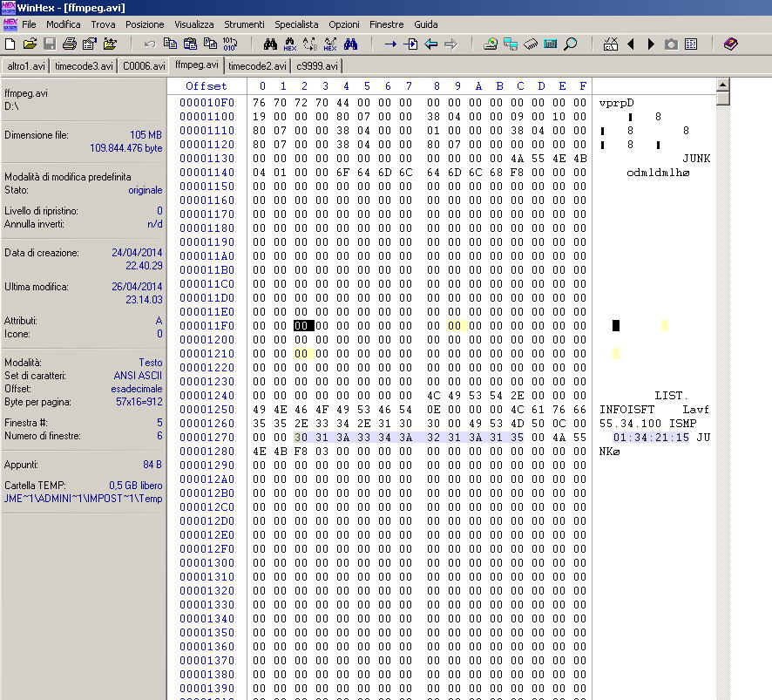Open a file with the folder icon
The width and height of the screenshot is (772, 700).
[x=30, y=44]
